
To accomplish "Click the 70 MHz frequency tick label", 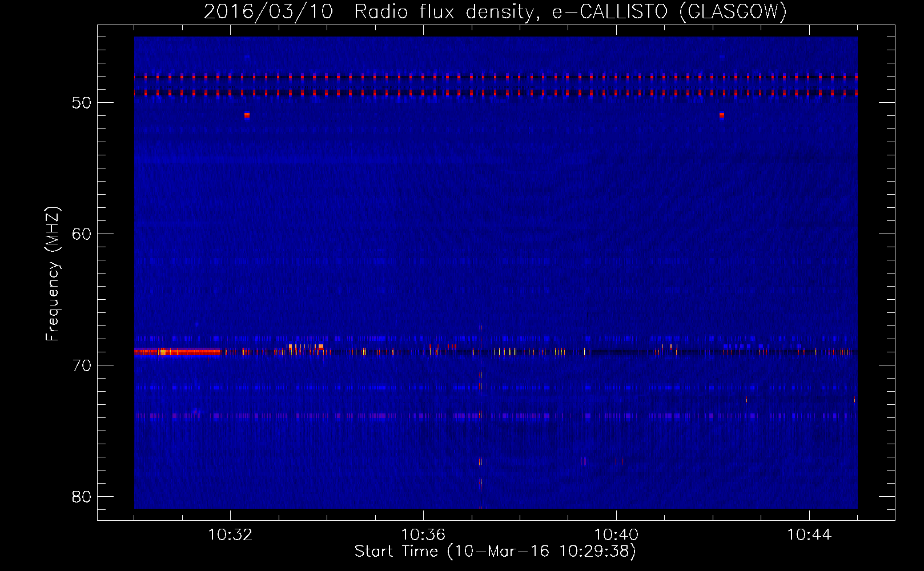I will [x=82, y=365].
